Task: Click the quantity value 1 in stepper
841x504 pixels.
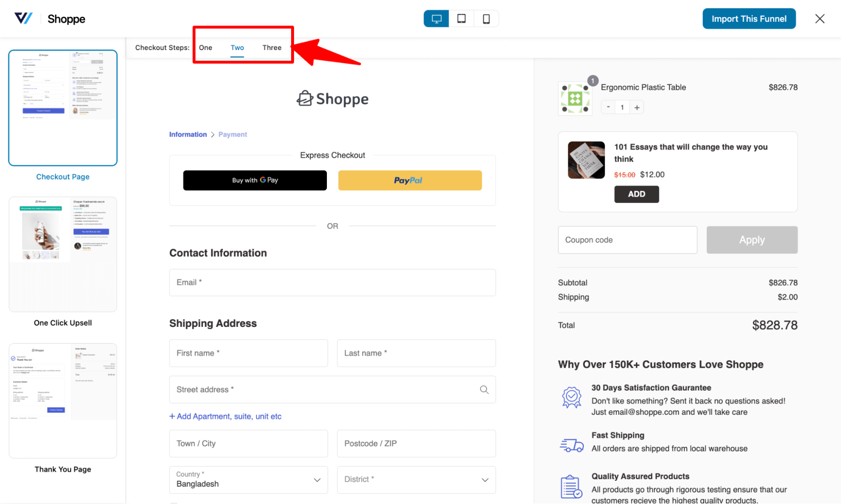Action: tap(622, 107)
